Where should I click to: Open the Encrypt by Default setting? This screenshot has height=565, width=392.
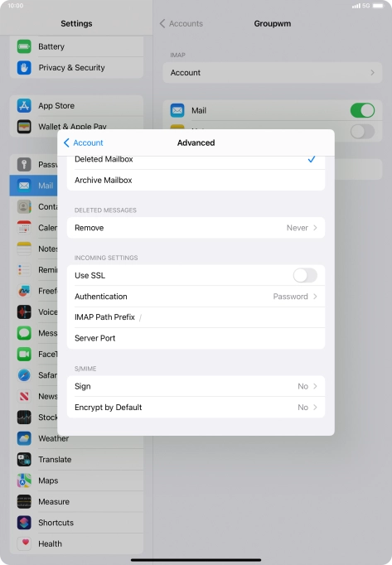[196, 408]
